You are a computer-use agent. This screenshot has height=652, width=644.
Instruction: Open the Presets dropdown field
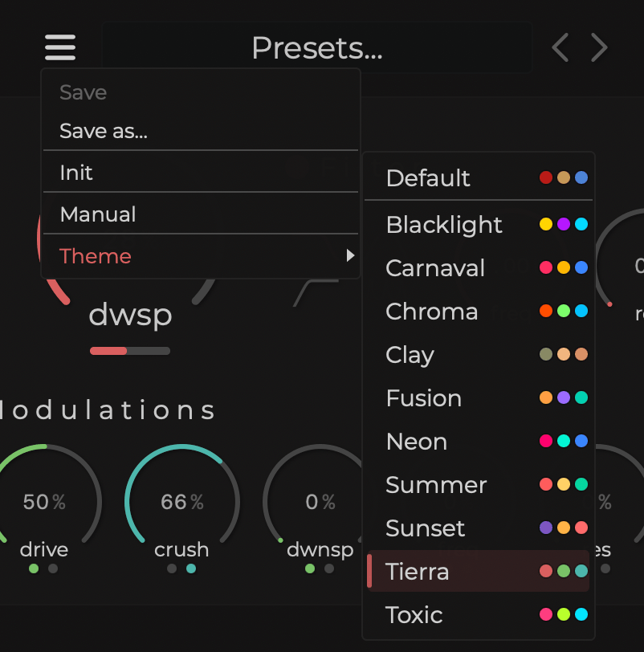(316, 47)
